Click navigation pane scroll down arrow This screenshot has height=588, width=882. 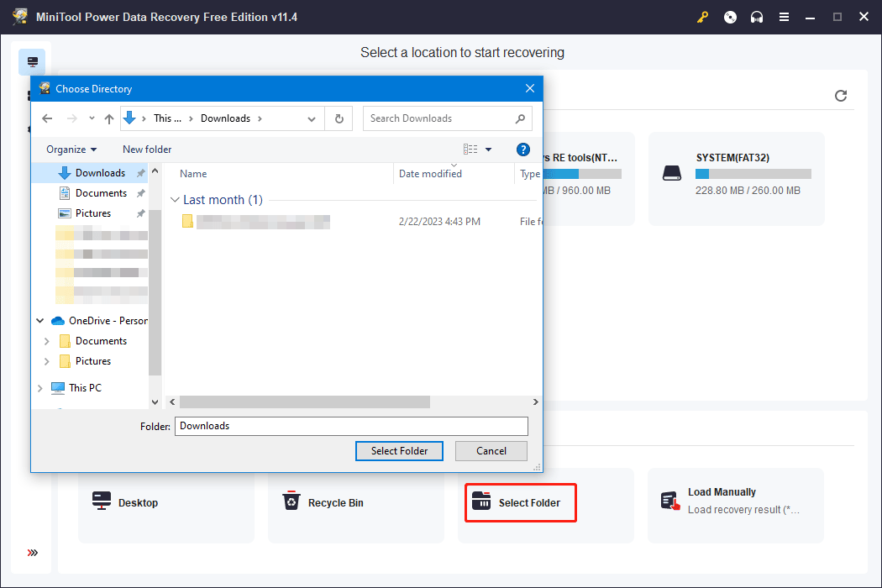point(155,402)
